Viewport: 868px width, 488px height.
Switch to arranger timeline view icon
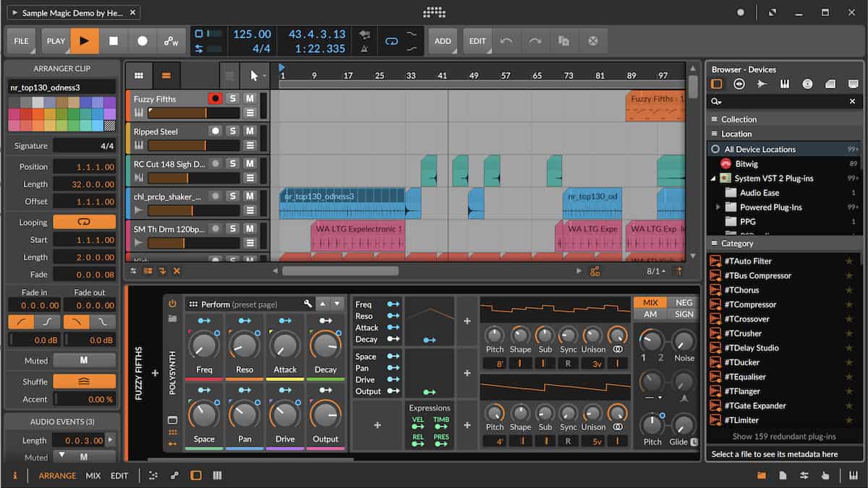pos(166,75)
